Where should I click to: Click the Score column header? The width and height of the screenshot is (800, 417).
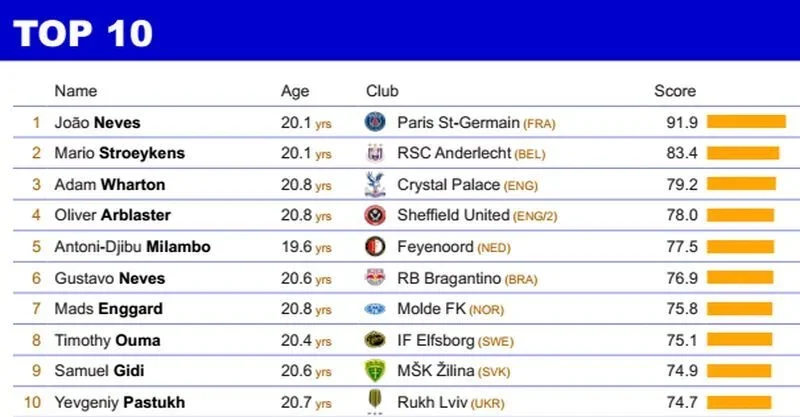[x=675, y=91]
